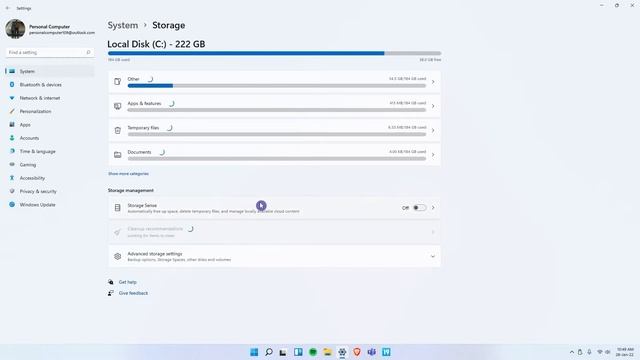Click the Cleanup recommendations icon
The image size is (640, 360).
(x=118, y=232)
